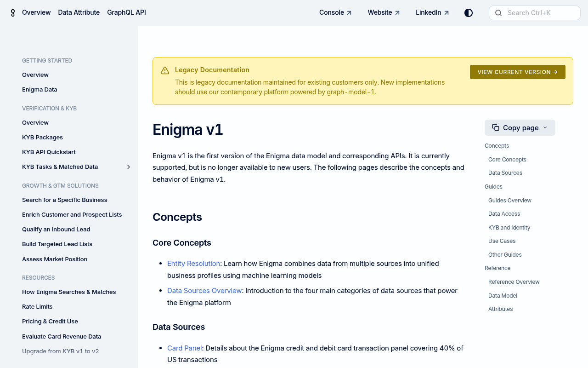588x368 pixels.
Task: Click the Enigma v1 page heading
Action: 187,130
